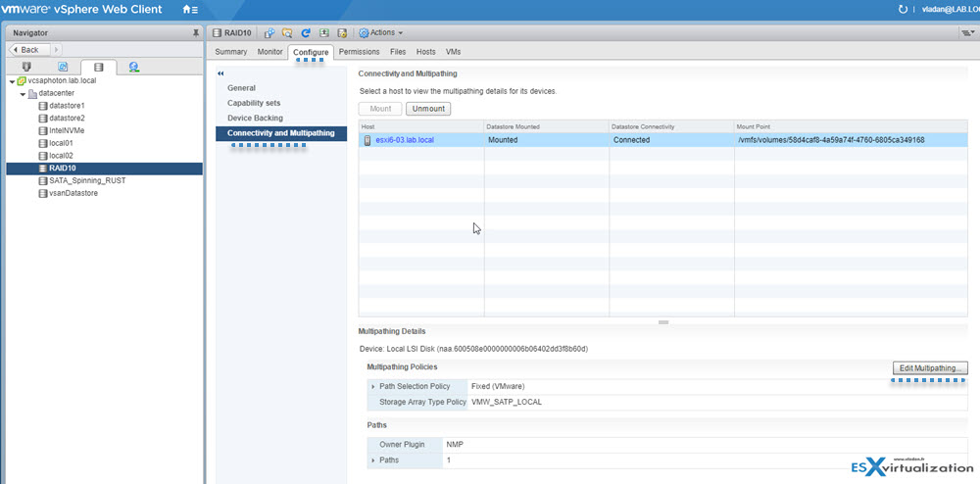Open Hosts and Clusters navigator tab

[26, 67]
